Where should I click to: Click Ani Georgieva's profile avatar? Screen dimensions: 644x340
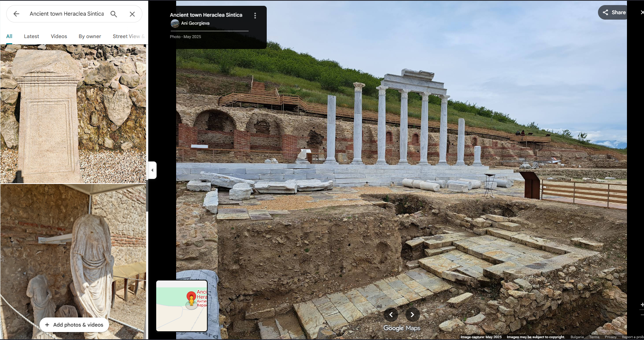[x=175, y=24]
